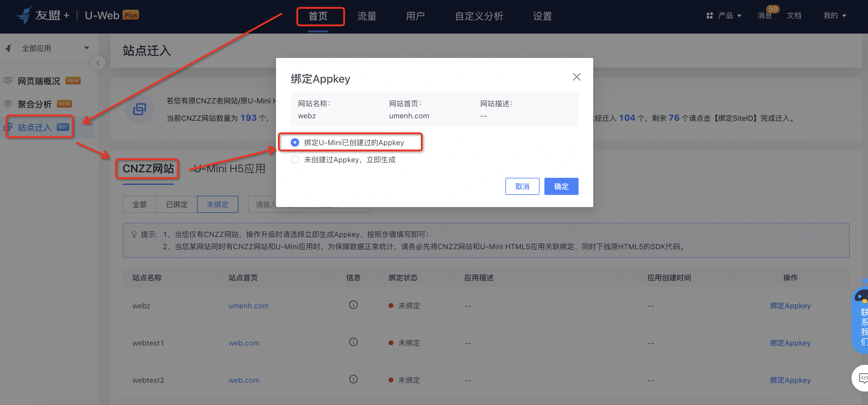This screenshot has width=868, height=405.
Task: Open the 我的 account dropdown
Action: coord(835,16)
